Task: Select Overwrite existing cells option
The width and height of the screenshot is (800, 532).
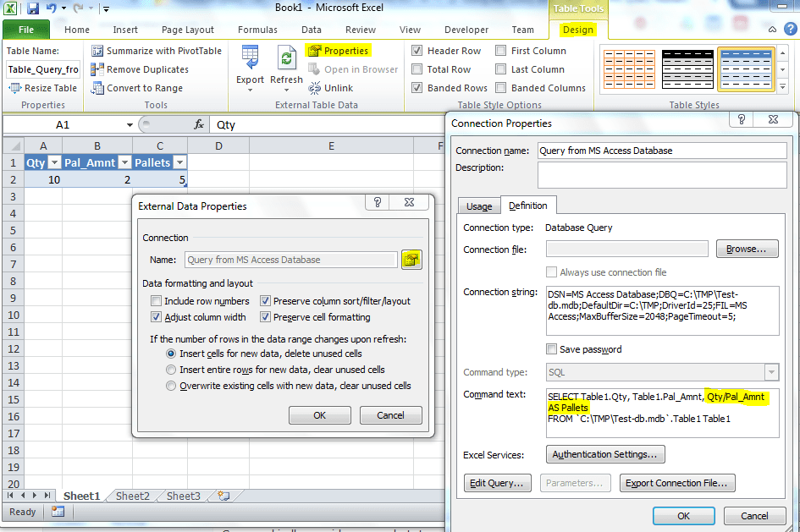Action: 171,386
